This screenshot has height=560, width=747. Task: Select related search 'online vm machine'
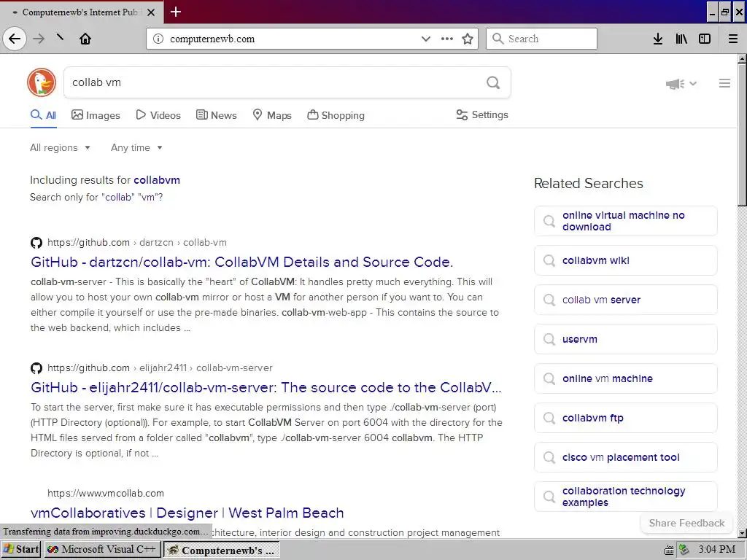[x=625, y=378]
